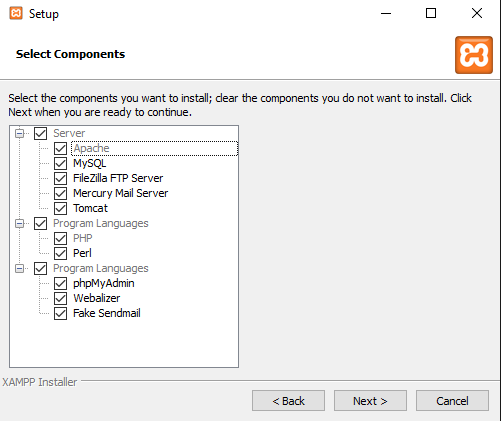Maximize the Setup window
This screenshot has width=501, height=421.
click(431, 13)
